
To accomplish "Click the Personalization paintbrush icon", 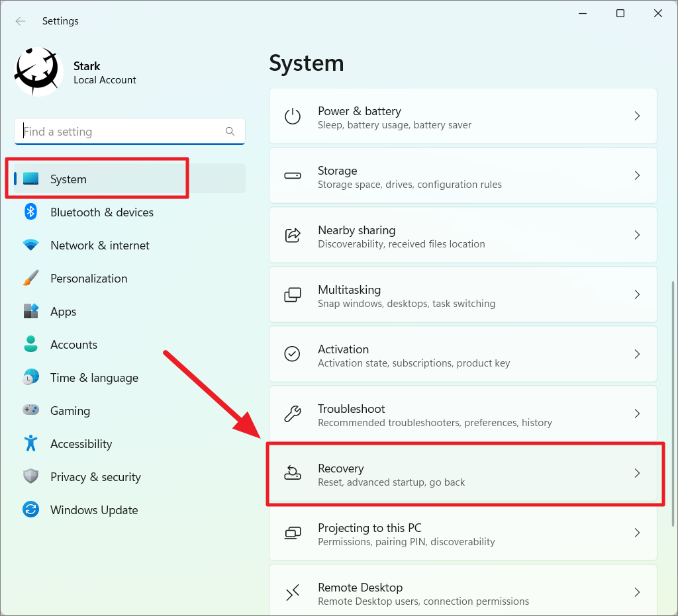I will pos(30,278).
